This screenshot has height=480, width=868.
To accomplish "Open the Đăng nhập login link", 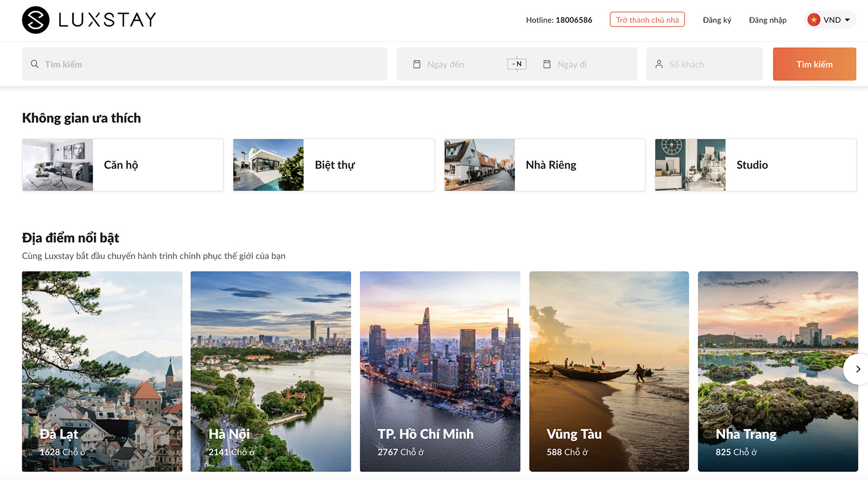I will [768, 20].
